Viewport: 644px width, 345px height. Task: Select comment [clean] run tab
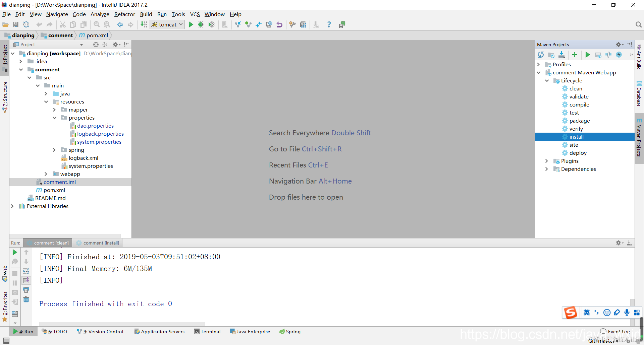[48, 243]
